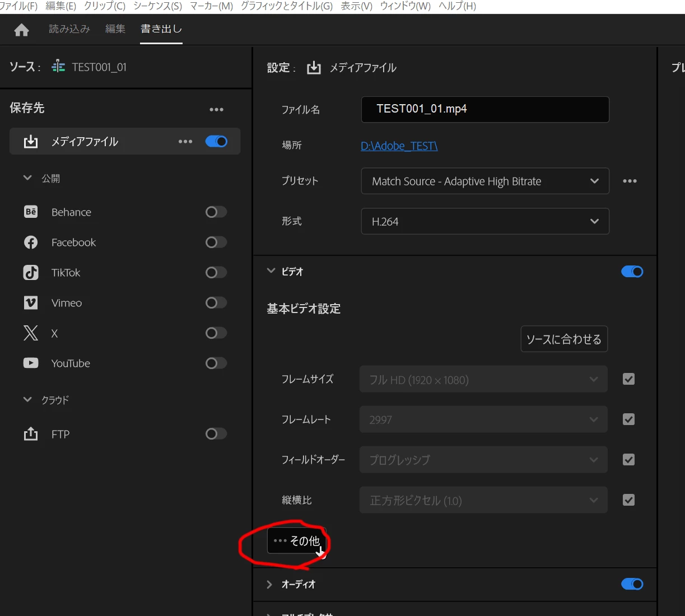Uncheck the 縦横比 match-source checkbox
Viewport: 685px width, 616px height.
coord(628,500)
